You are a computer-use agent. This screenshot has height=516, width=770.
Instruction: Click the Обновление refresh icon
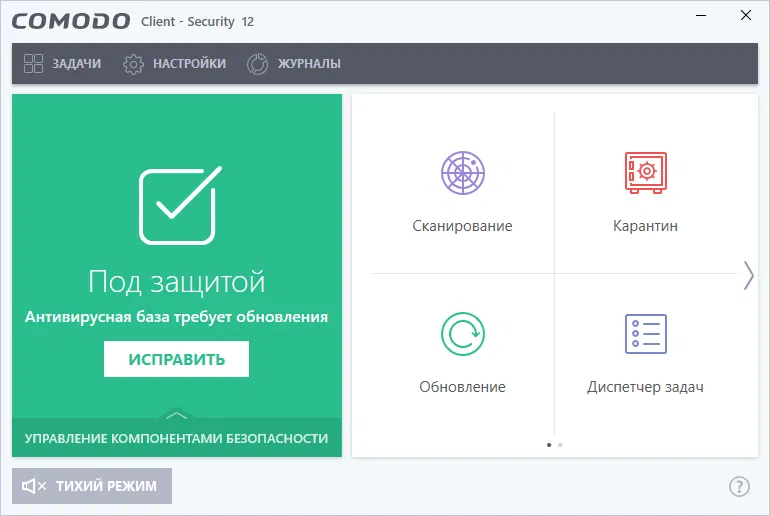463,334
